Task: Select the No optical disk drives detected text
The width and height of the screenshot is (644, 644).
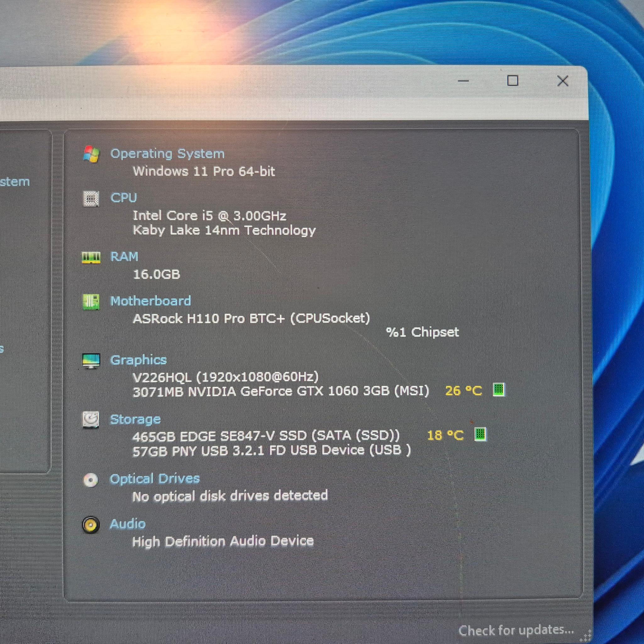Action: coord(230,496)
